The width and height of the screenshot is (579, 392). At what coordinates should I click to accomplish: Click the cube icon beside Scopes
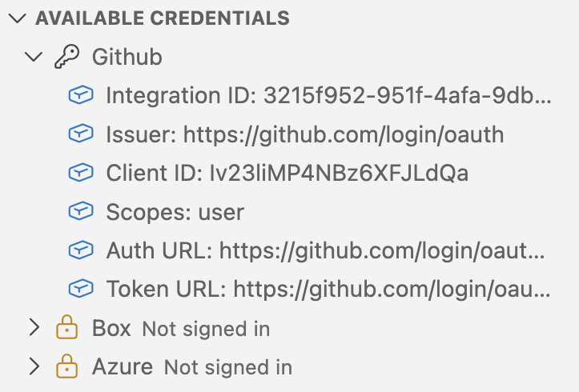pos(79,212)
